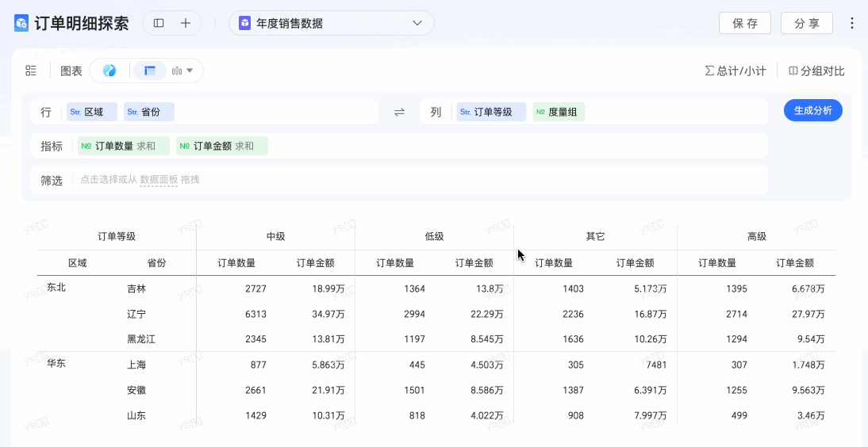The height and width of the screenshot is (447, 868).
Task: Click the 图表 label in toolbar
Action: point(71,71)
